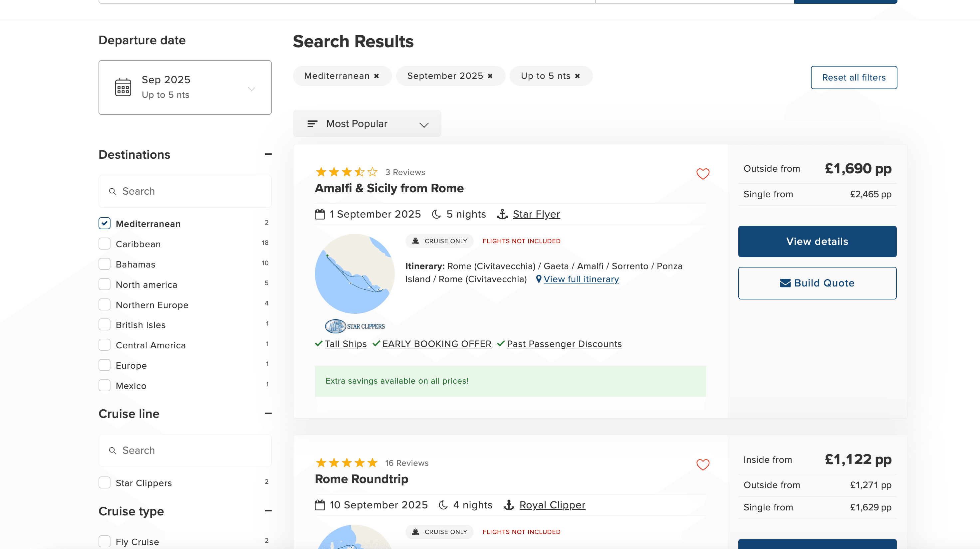The height and width of the screenshot is (549, 980).
Task: Uncheck the Mediterranean destination filter
Action: pyautogui.click(x=104, y=224)
